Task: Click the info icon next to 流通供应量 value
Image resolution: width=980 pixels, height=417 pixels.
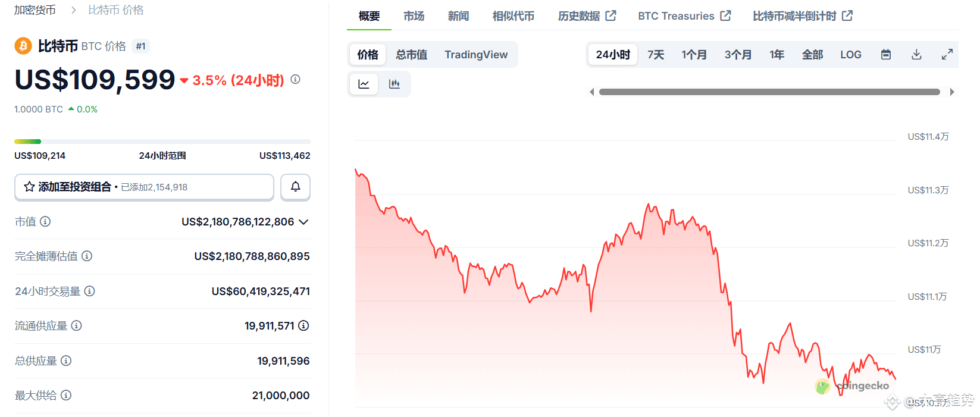Action: click(303, 325)
